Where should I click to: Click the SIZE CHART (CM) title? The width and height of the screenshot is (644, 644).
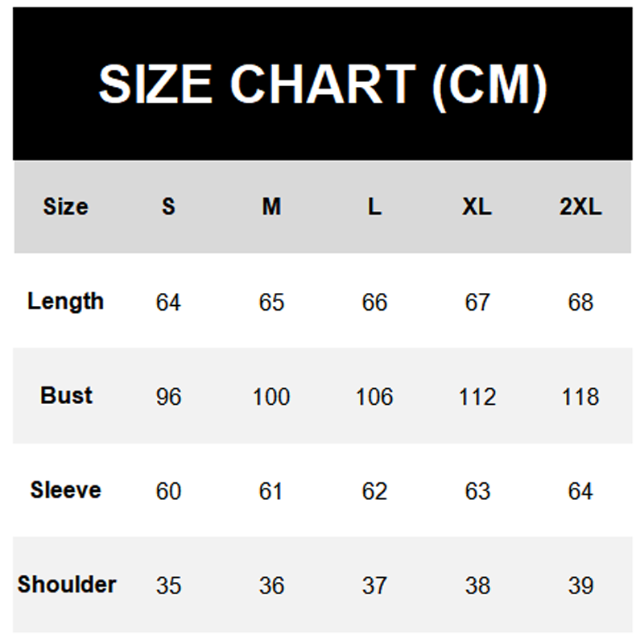[322, 84]
